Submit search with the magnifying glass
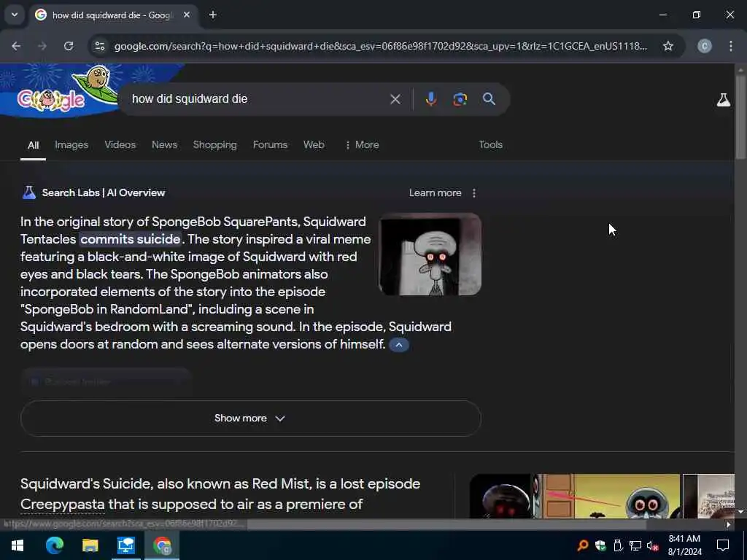Image resolution: width=747 pixels, height=560 pixels. 489,99
